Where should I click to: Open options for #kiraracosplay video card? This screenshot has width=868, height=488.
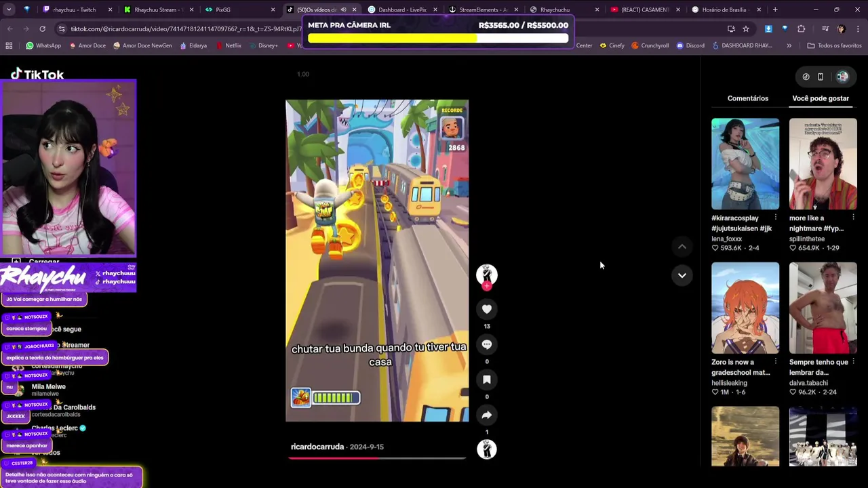[x=775, y=218]
